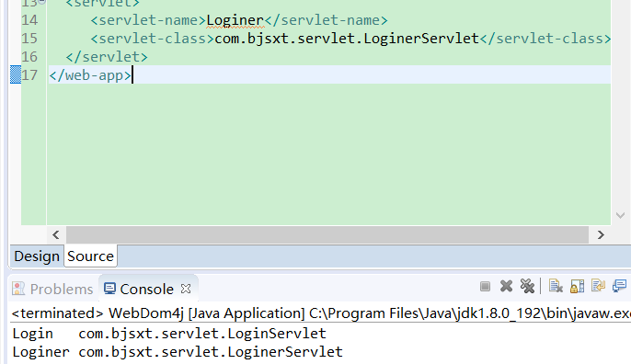Toggle the Scroll Lock icon
The height and width of the screenshot is (364, 631).
(577, 287)
